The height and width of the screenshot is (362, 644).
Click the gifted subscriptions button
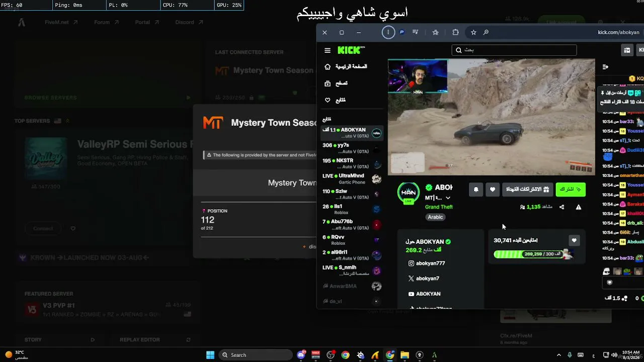pyautogui.click(x=528, y=190)
